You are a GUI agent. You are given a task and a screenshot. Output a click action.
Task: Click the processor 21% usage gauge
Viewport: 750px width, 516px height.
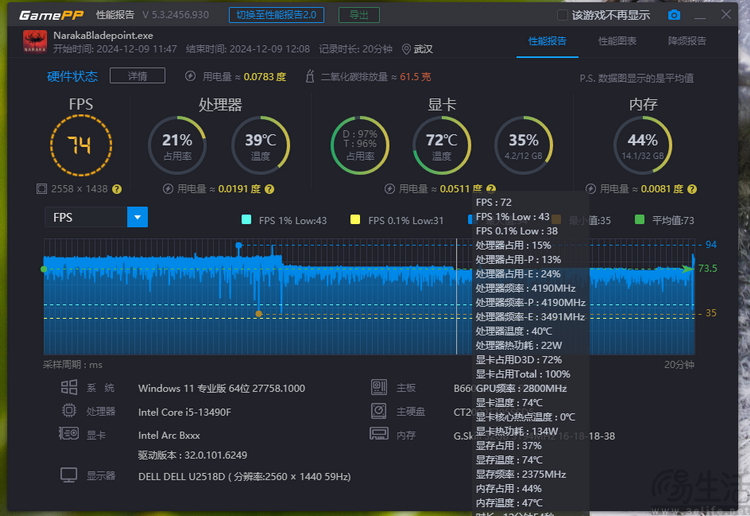tap(177, 145)
